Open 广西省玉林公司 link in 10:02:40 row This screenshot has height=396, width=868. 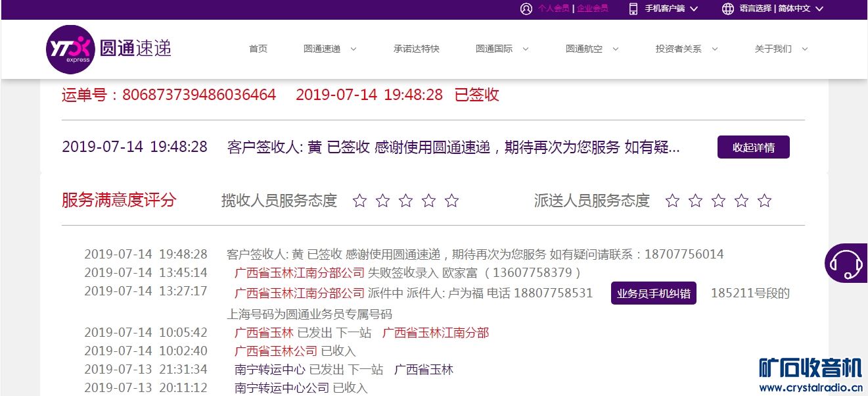pos(276,351)
